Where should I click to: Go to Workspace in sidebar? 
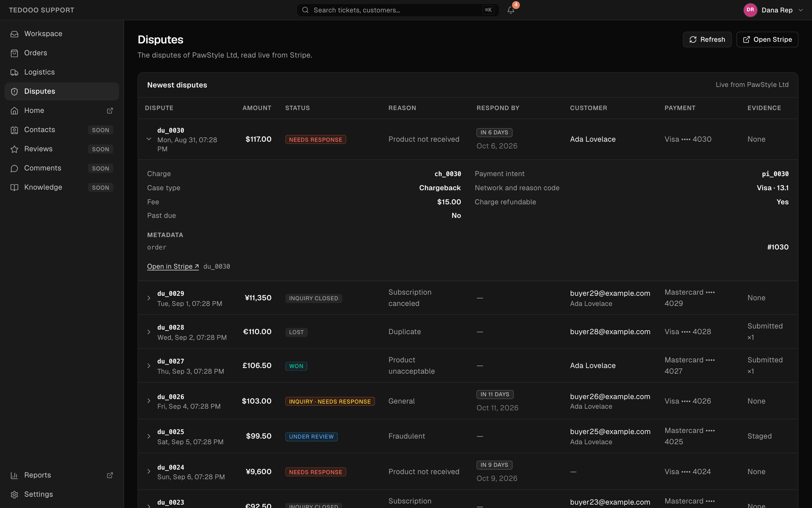pos(62,34)
